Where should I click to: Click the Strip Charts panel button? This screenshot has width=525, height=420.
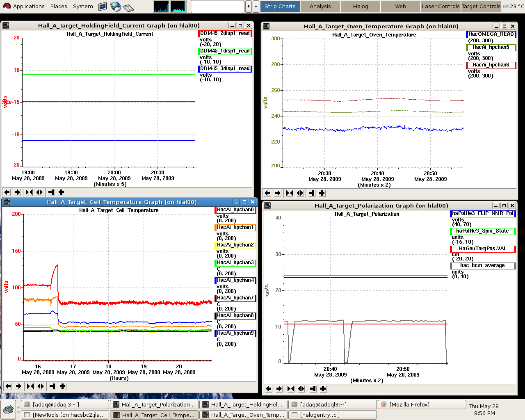click(x=280, y=7)
